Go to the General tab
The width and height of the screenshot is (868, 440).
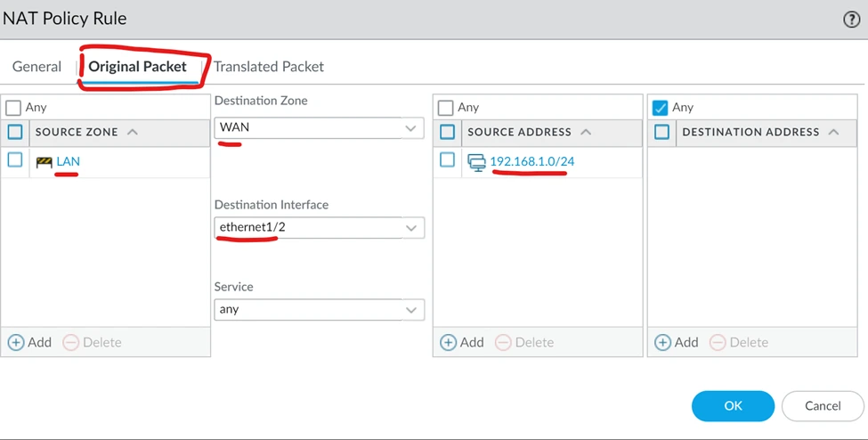[37, 67]
